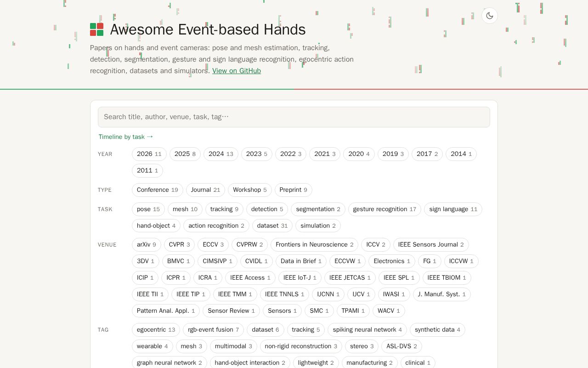Select the synthetic data tag
Screen dimensions: 588x368
click(x=437, y=330)
